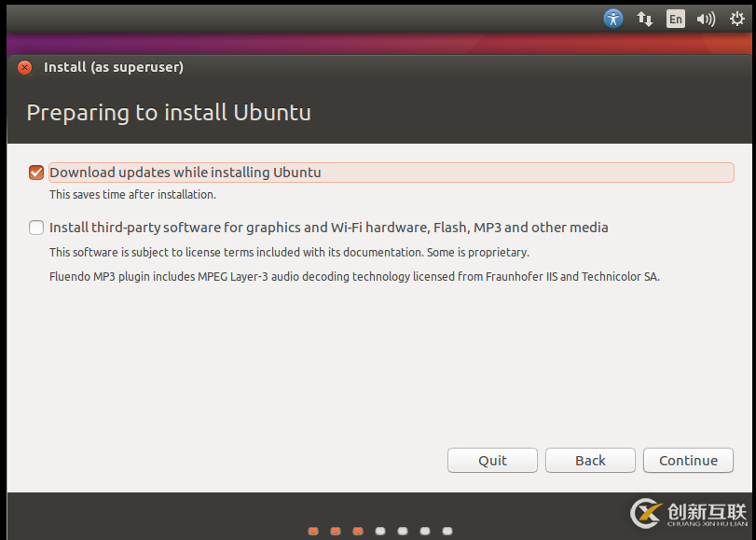Enable installing third-party software for media
Image resolution: width=756 pixels, height=540 pixels.
pos(35,227)
